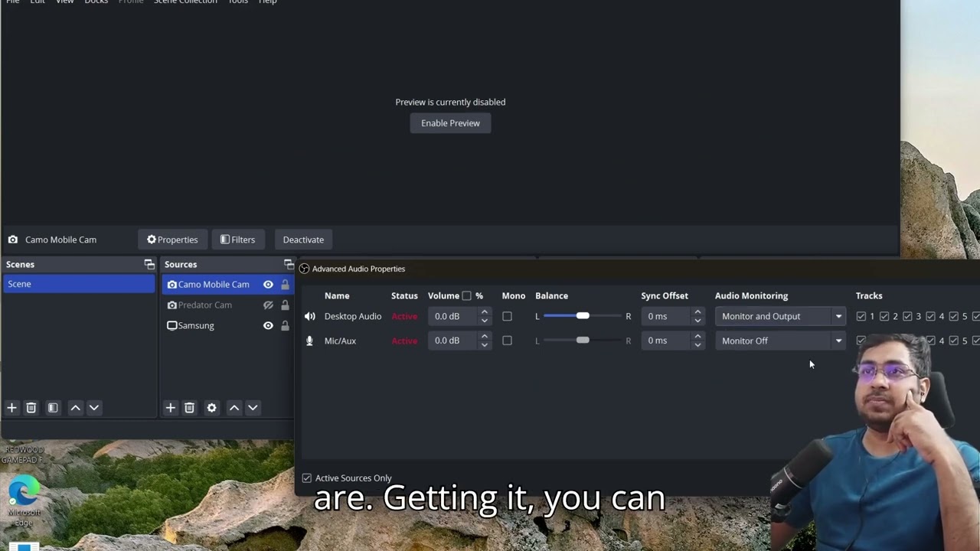The height and width of the screenshot is (551, 980).
Task: Uncheck track 3 for Desktop Audio
Action: coord(907,316)
